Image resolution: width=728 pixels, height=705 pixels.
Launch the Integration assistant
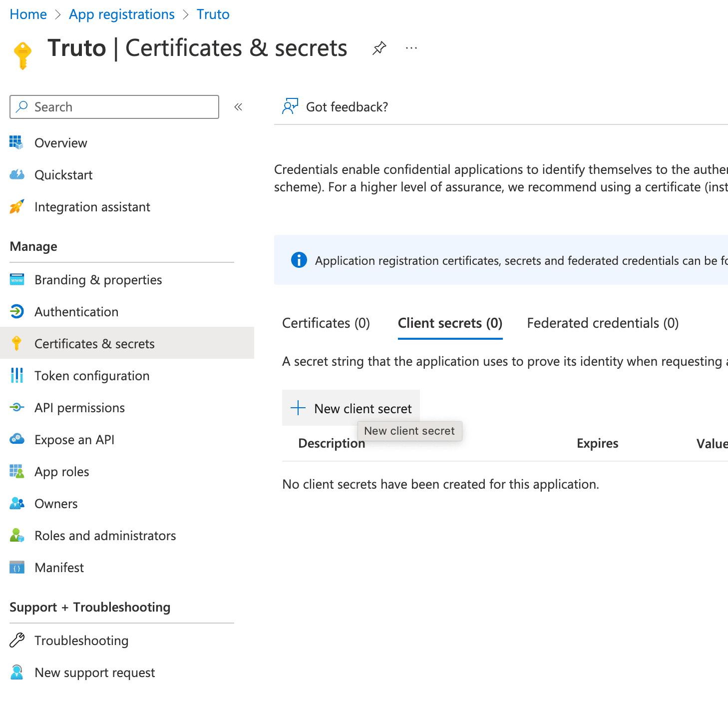pyautogui.click(x=92, y=207)
